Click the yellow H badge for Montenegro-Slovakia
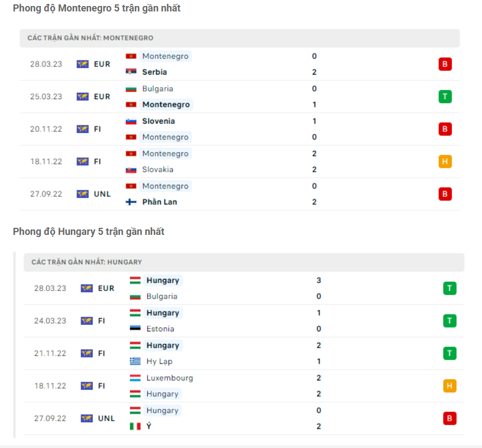The height and width of the screenshot is (448, 482). click(445, 161)
